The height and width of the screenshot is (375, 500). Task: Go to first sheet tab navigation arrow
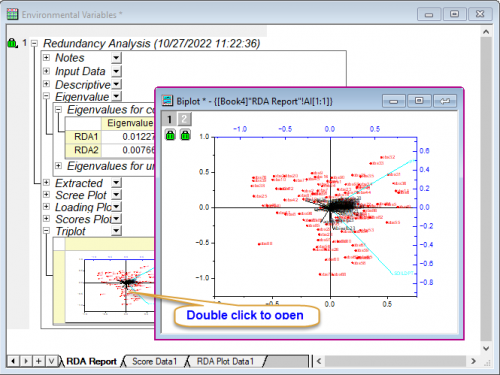point(13,361)
